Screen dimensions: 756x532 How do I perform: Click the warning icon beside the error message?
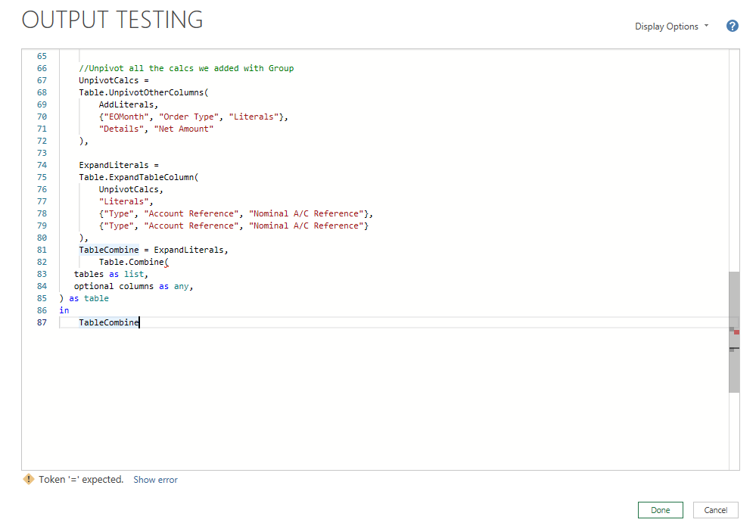[29, 479]
